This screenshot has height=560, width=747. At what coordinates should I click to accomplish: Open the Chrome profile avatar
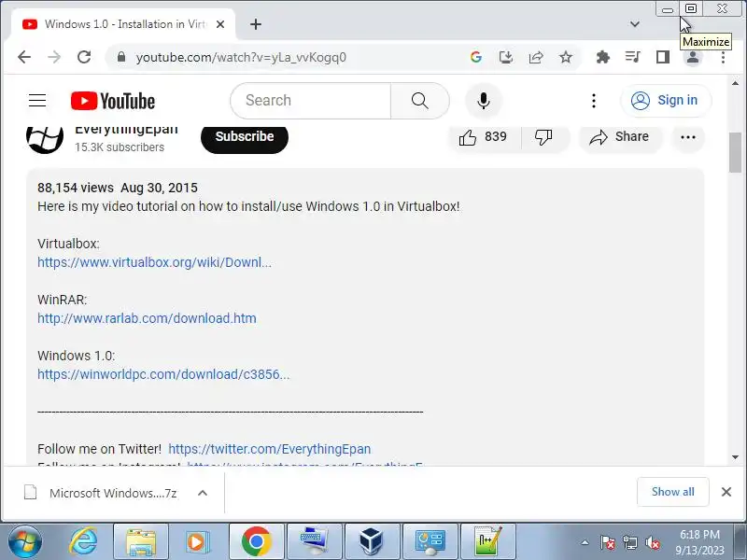click(693, 58)
